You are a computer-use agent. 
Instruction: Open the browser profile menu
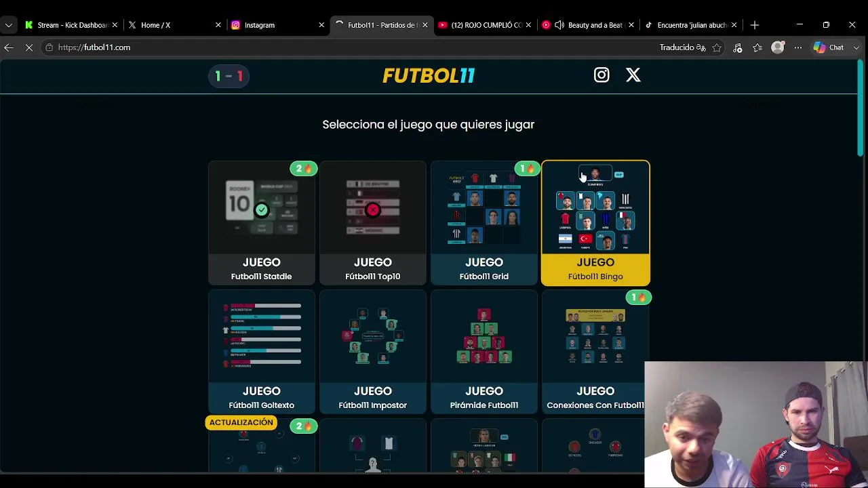pyautogui.click(x=778, y=47)
